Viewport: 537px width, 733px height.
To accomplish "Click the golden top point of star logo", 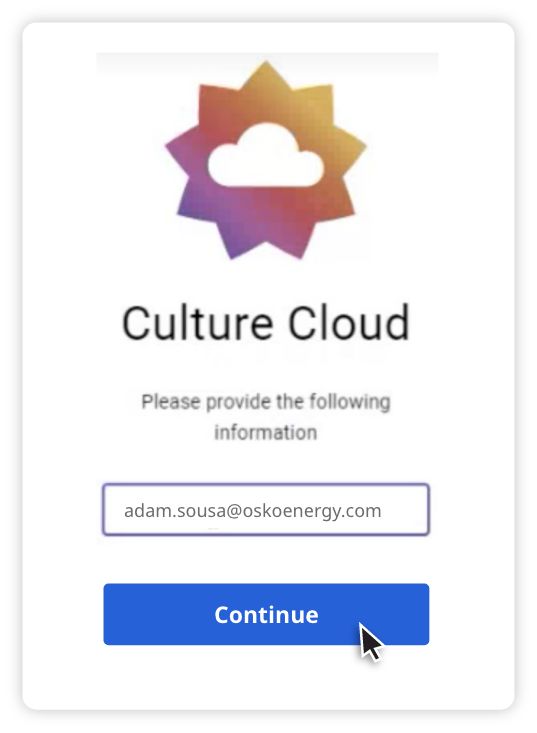I will (265, 77).
